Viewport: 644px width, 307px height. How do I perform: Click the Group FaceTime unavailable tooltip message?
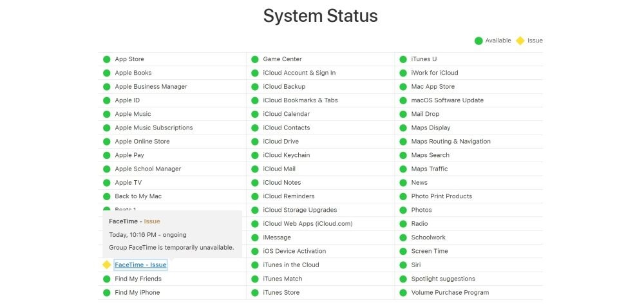(172, 248)
